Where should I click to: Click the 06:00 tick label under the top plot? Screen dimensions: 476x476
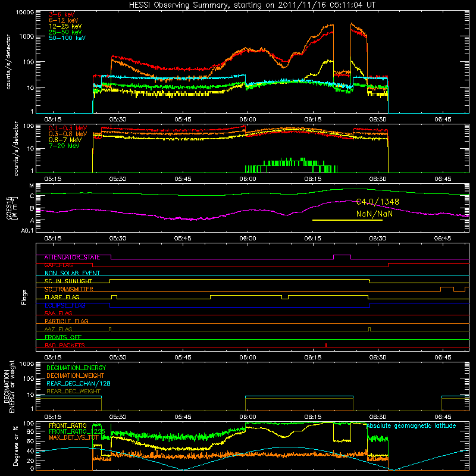click(x=248, y=120)
